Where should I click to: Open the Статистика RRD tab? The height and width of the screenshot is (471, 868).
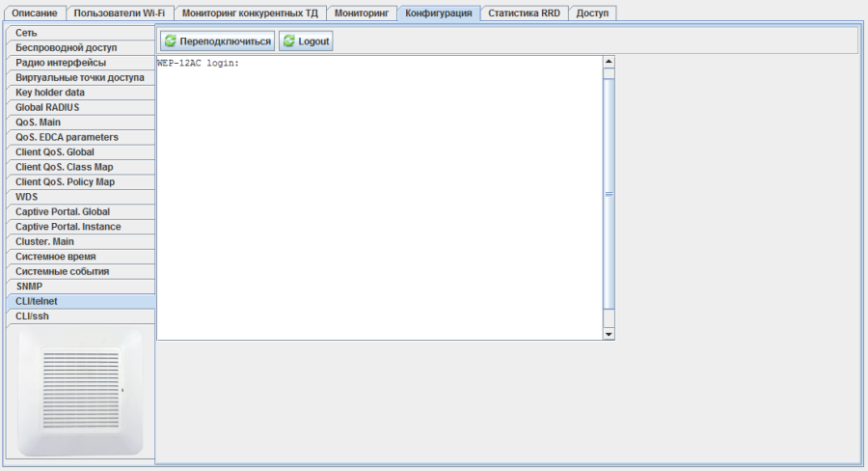tap(525, 13)
